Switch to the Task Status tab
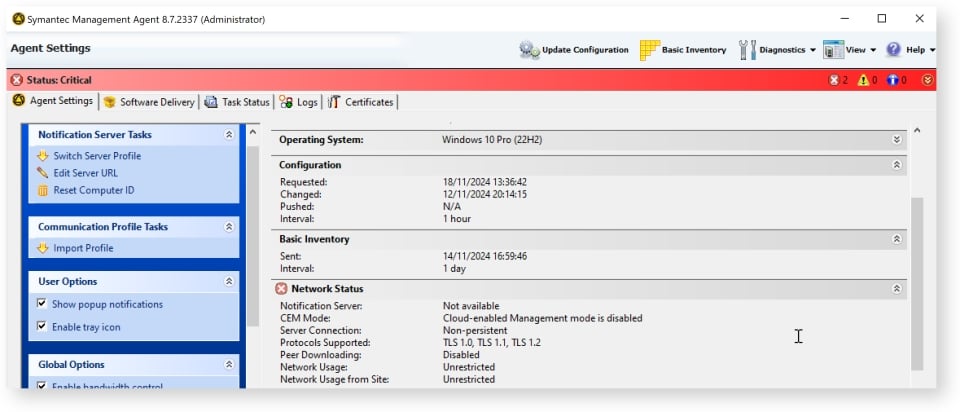 click(237, 102)
